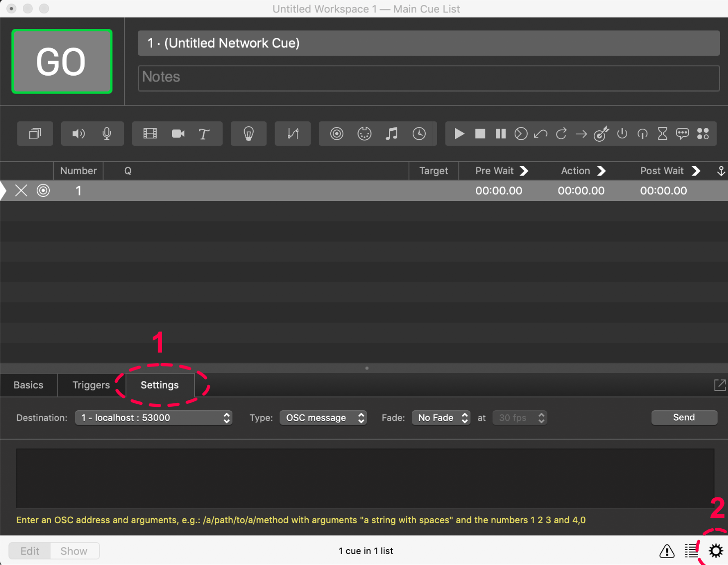Click the Send button
The image size is (728, 565).
tap(684, 418)
